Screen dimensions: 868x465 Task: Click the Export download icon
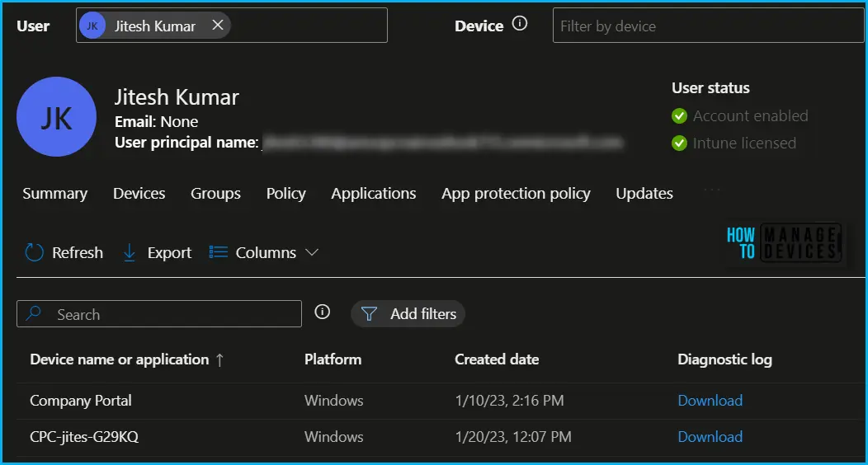coord(130,252)
